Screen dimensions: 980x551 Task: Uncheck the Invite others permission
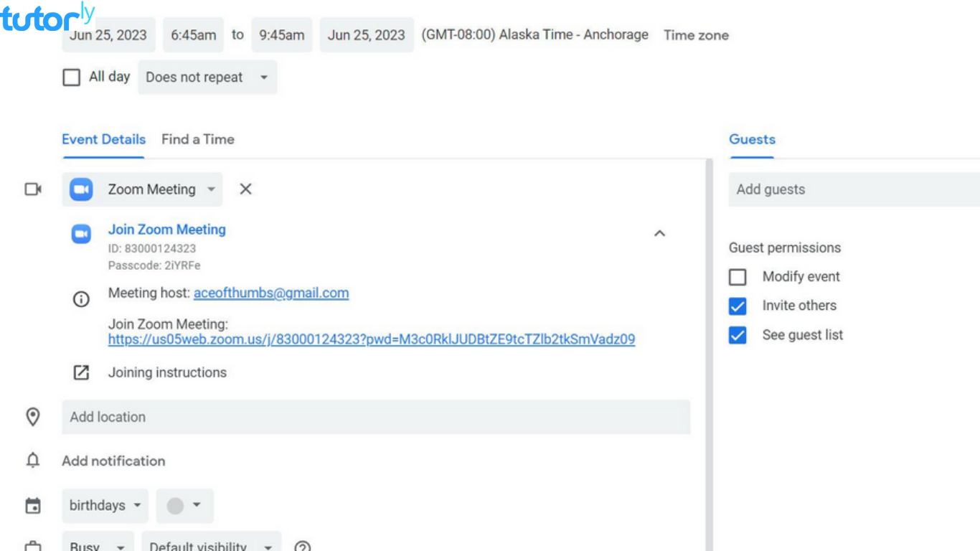coord(738,306)
